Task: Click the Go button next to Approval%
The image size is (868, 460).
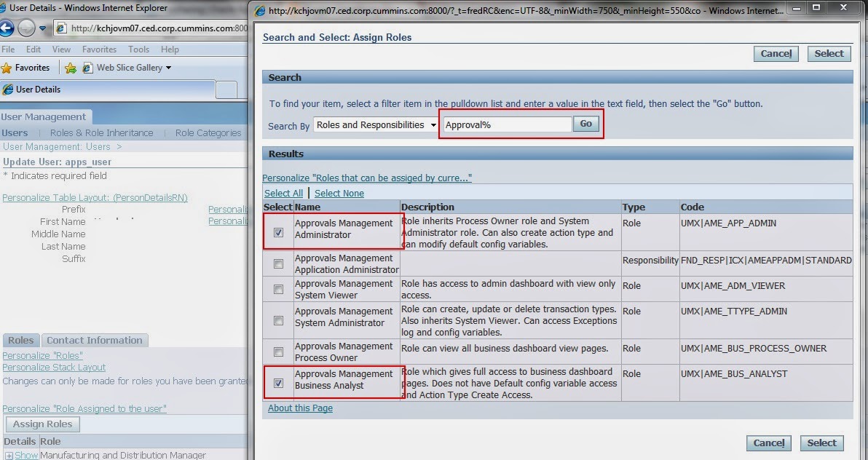Action: tap(585, 124)
